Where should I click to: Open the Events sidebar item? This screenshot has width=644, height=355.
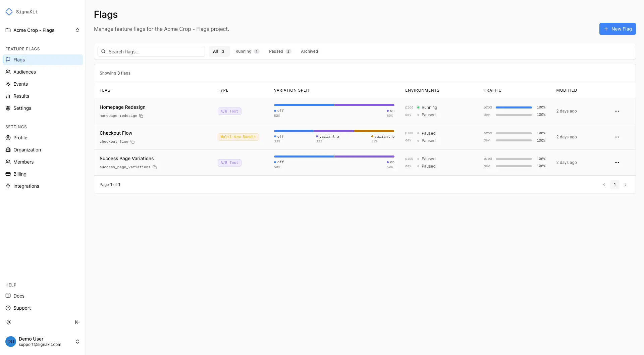pos(43,84)
